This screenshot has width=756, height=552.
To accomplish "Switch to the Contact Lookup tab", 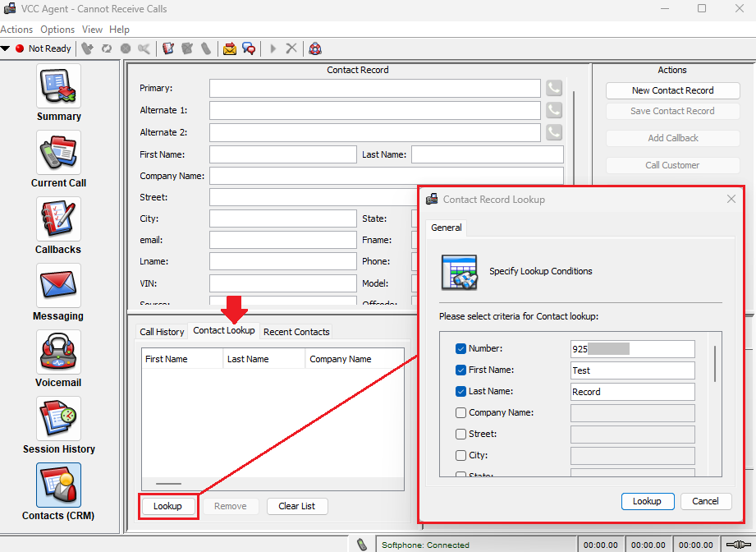I will pyautogui.click(x=224, y=330).
